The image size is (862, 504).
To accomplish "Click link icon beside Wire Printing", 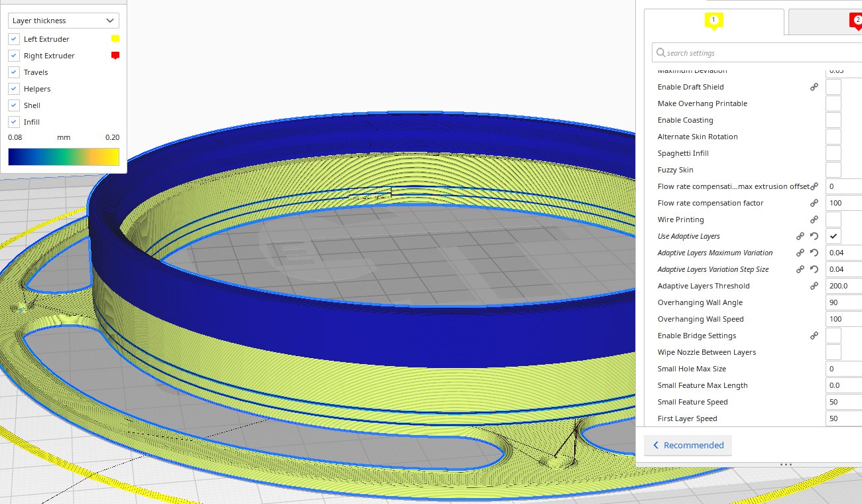I will click(814, 220).
